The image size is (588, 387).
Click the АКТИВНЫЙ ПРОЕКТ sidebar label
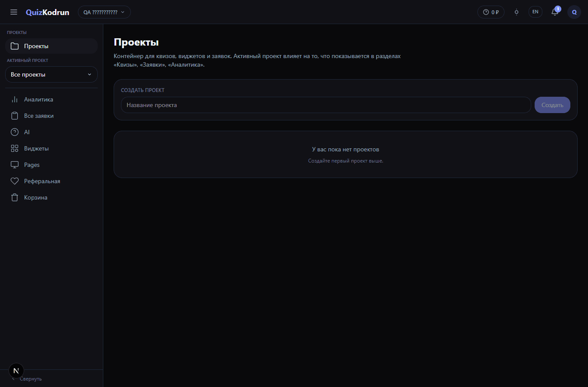click(x=28, y=60)
